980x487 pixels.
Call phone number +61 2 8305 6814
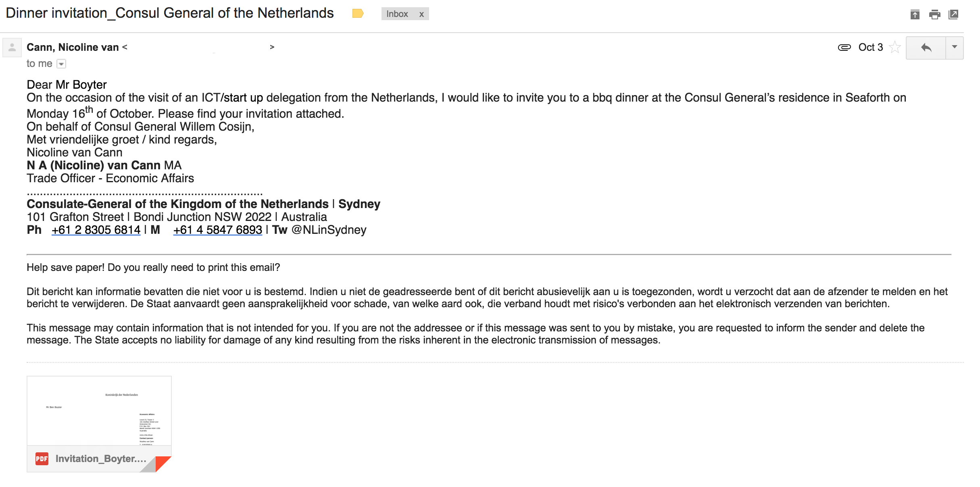[x=96, y=230]
